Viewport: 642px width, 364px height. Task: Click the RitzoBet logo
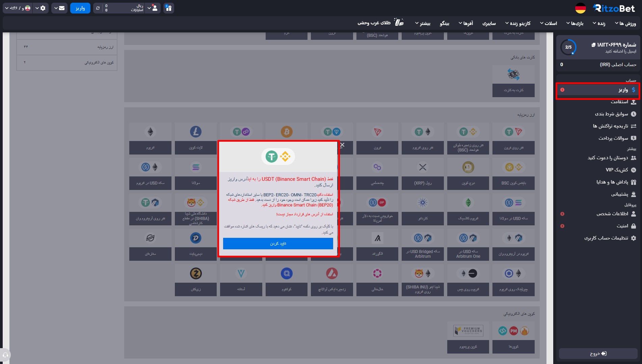[614, 8]
